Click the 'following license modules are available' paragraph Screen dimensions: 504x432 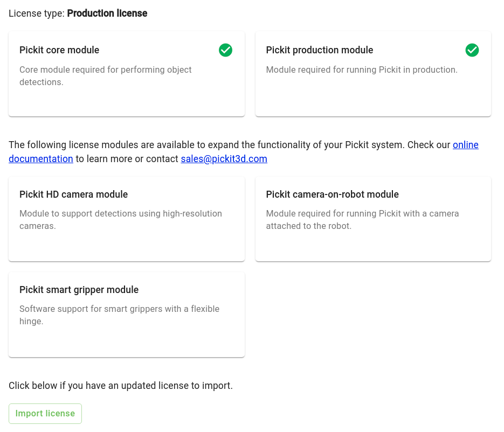(x=244, y=151)
